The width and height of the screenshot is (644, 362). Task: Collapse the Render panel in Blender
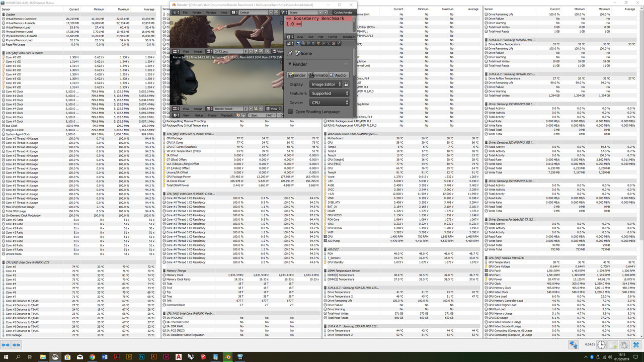[x=290, y=64]
